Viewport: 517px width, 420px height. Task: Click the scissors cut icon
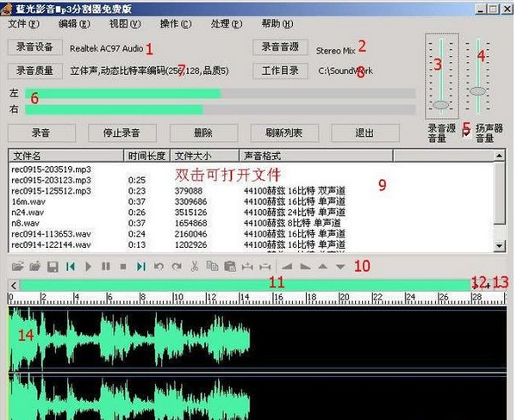[x=195, y=266]
